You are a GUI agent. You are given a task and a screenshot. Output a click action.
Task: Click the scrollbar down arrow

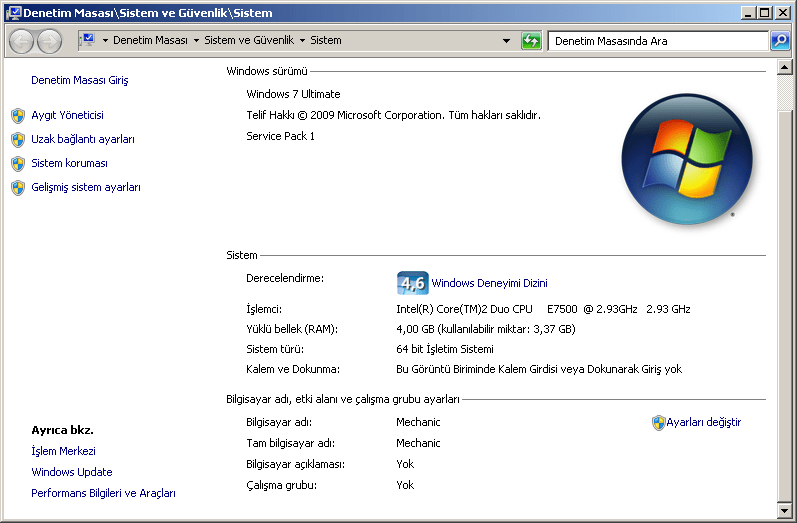point(784,510)
